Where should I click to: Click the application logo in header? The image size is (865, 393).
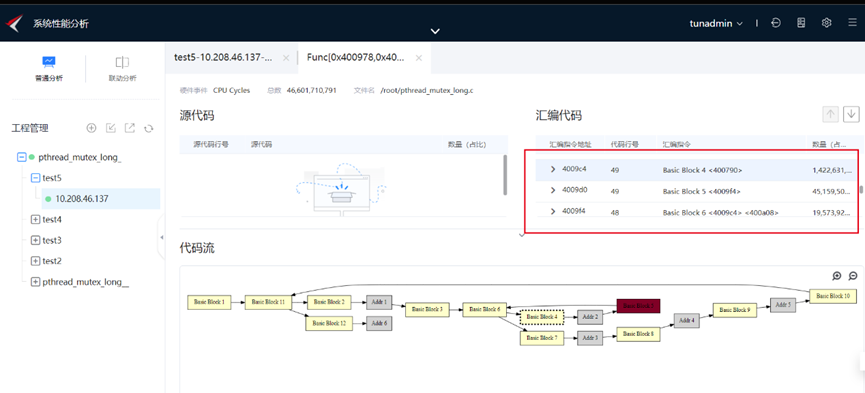pyautogui.click(x=14, y=23)
